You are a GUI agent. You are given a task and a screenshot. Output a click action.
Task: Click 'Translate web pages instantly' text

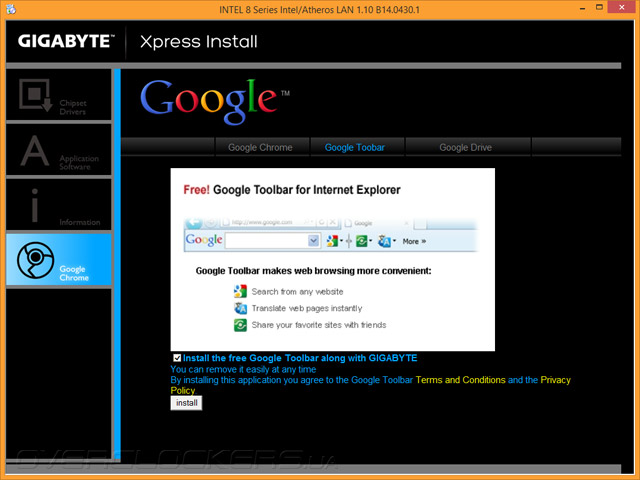[307, 309]
